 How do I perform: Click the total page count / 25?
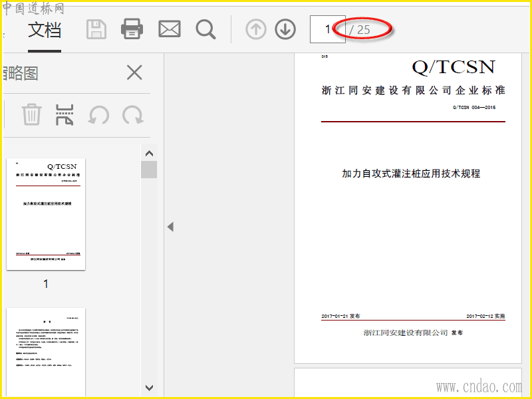(360, 30)
